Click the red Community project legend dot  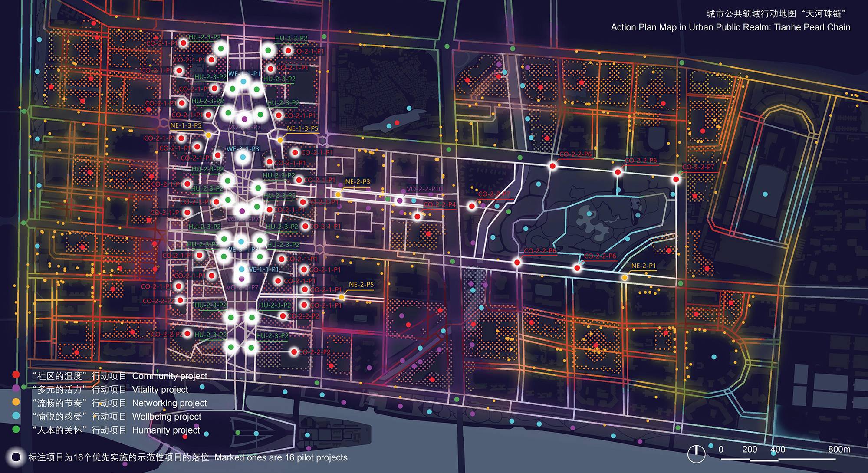(x=16, y=374)
